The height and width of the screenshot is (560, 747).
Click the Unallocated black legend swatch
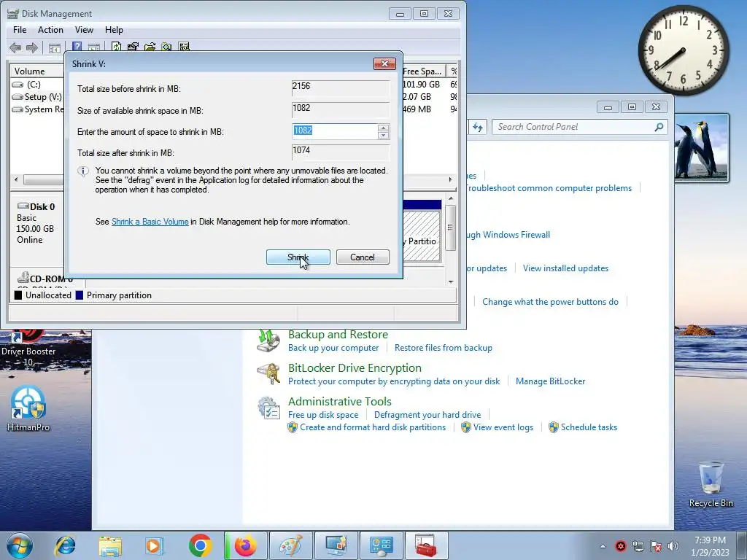(x=18, y=295)
